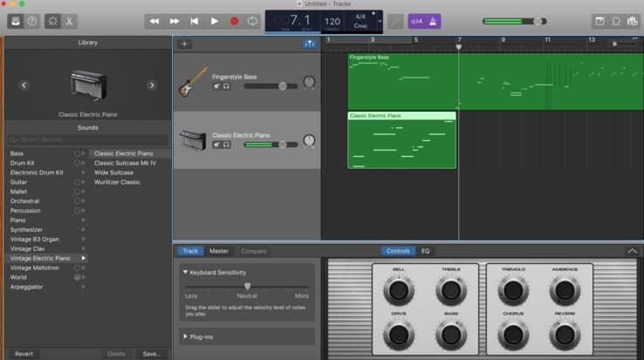Screen dimensions: 644x360
Task: Click the Save... button
Action: [x=152, y=353]
